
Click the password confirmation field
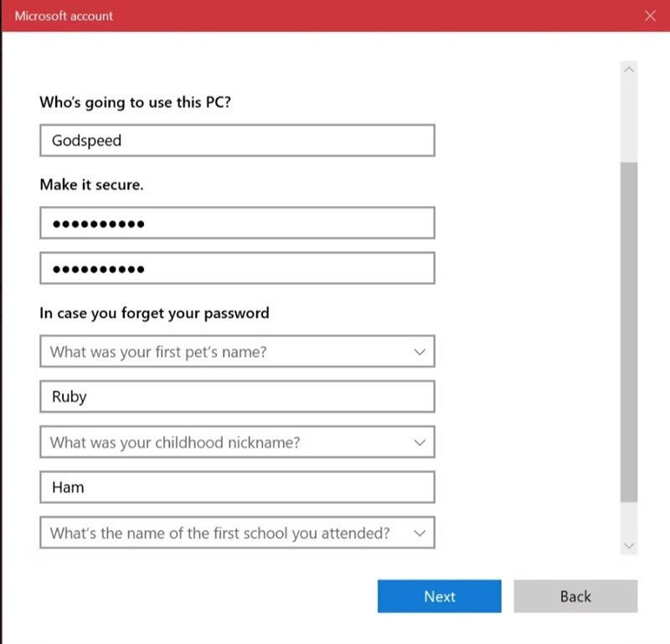point(237,268)
